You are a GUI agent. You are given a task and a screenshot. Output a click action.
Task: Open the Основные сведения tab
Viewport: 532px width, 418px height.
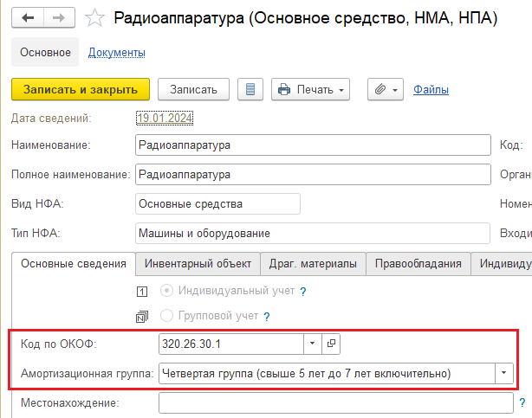pos(74,263)
